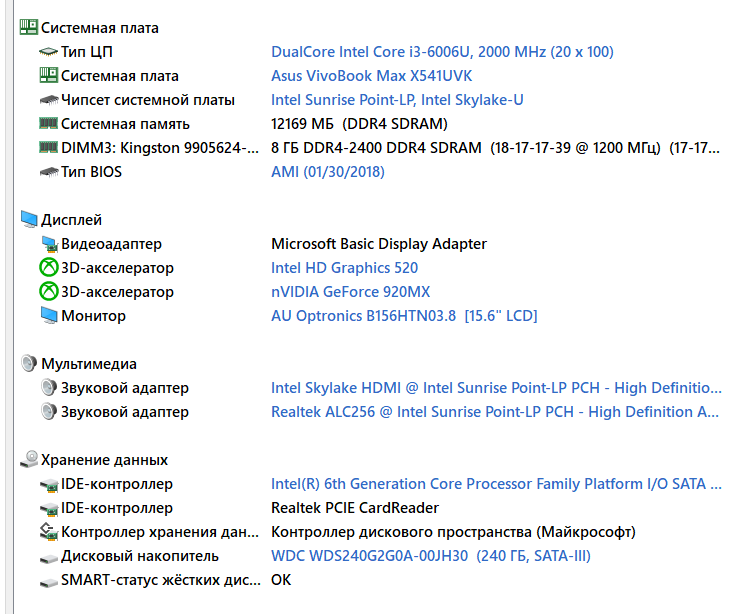
Task: Click the Монитор icon
Action: 49,316
